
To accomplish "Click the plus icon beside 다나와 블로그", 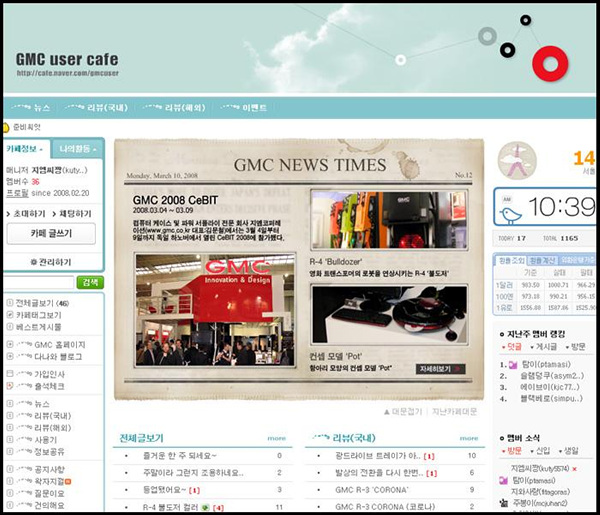I will point(10,356).
